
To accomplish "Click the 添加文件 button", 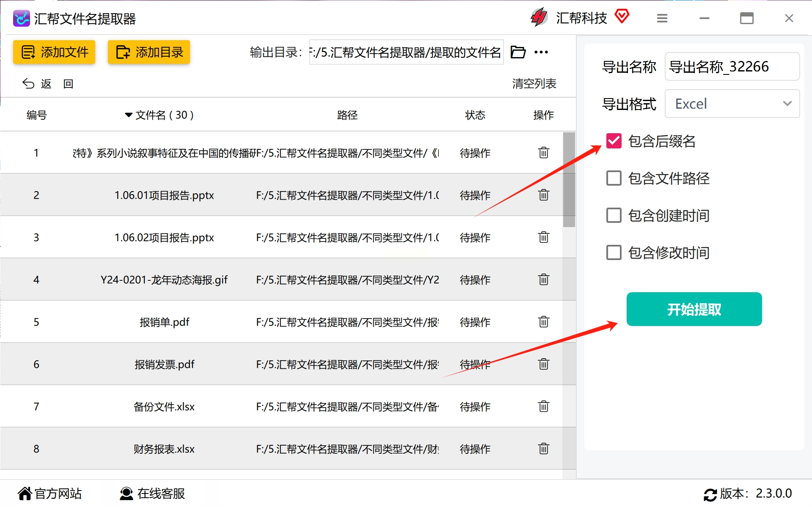I will pos(54,52).
